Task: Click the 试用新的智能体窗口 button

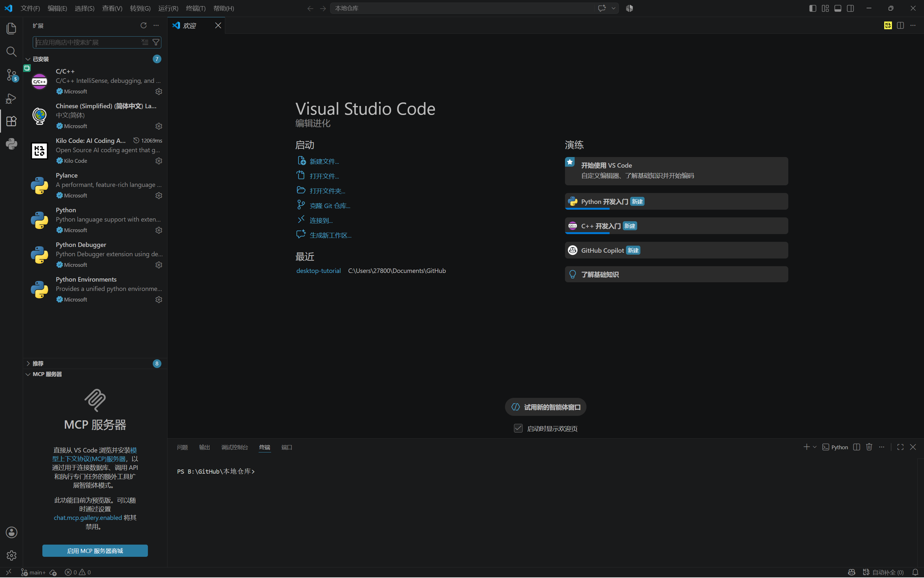Action: pos(546,407)
